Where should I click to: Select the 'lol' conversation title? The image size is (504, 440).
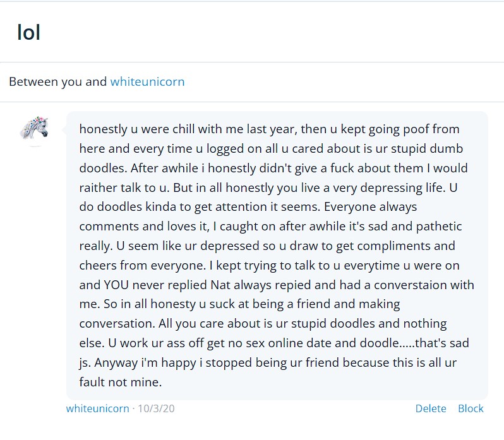28,32
